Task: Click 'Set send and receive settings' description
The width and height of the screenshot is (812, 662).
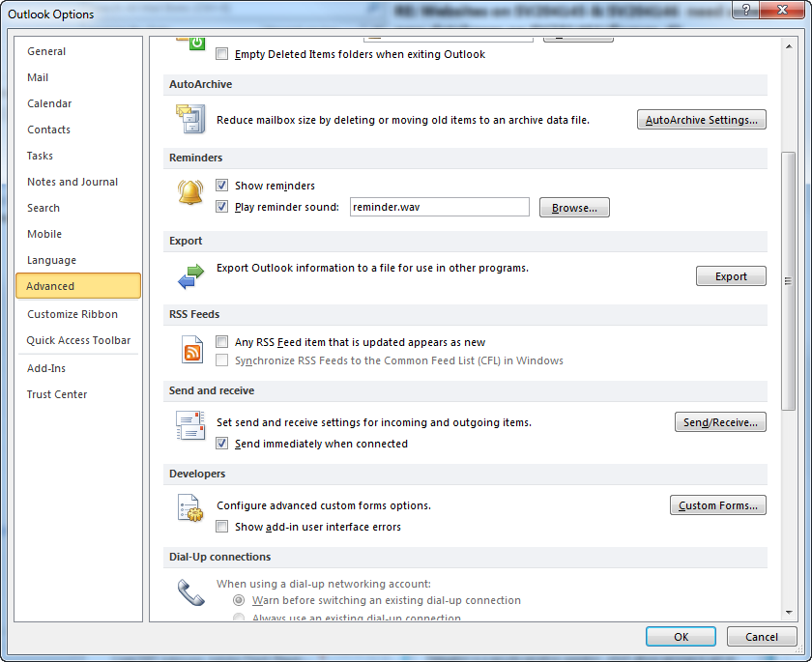Action: point(374,423)
